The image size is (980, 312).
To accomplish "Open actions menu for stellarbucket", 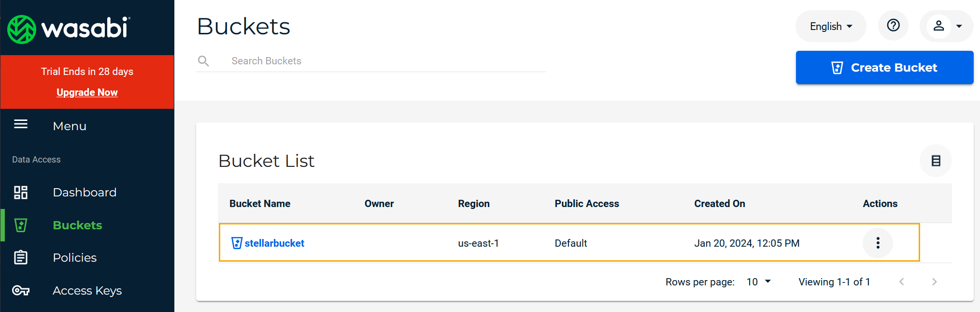I will (878, 243).
